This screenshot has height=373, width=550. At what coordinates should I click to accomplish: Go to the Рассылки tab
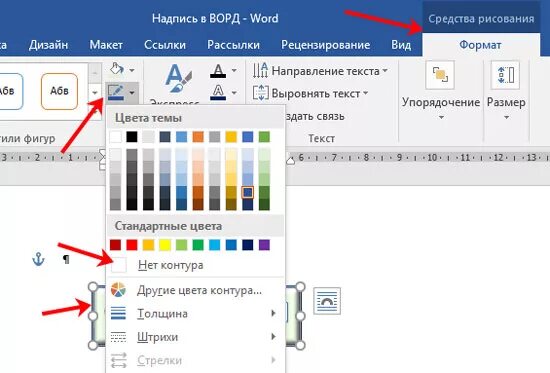[233, 45]
